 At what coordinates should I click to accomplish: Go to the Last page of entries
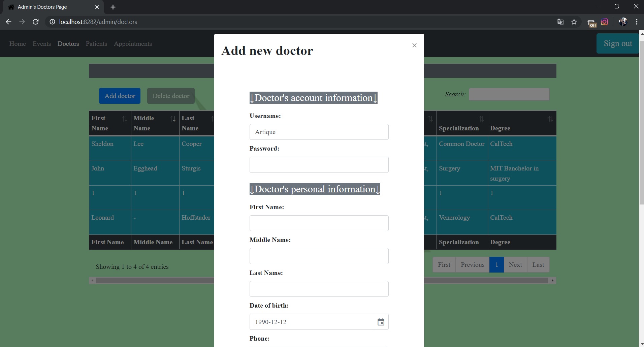pyautogui.click(x=538, y=265)
